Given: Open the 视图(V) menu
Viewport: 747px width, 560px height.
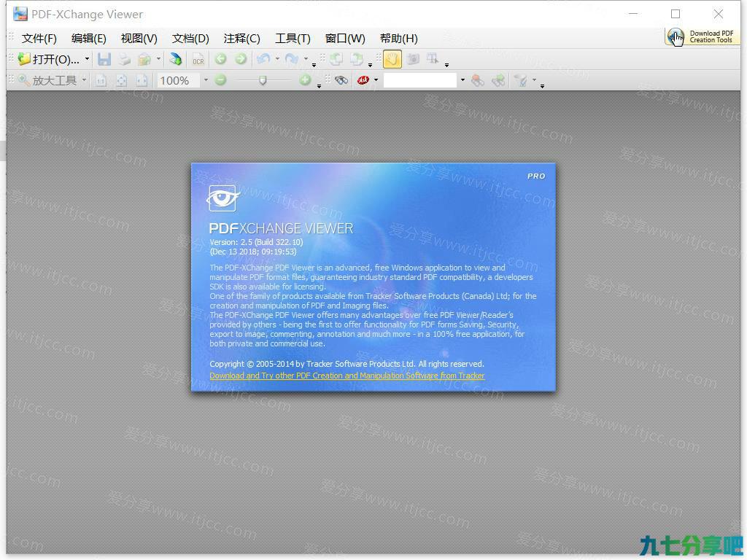Looking at the screenshot, I should point(139,39).
